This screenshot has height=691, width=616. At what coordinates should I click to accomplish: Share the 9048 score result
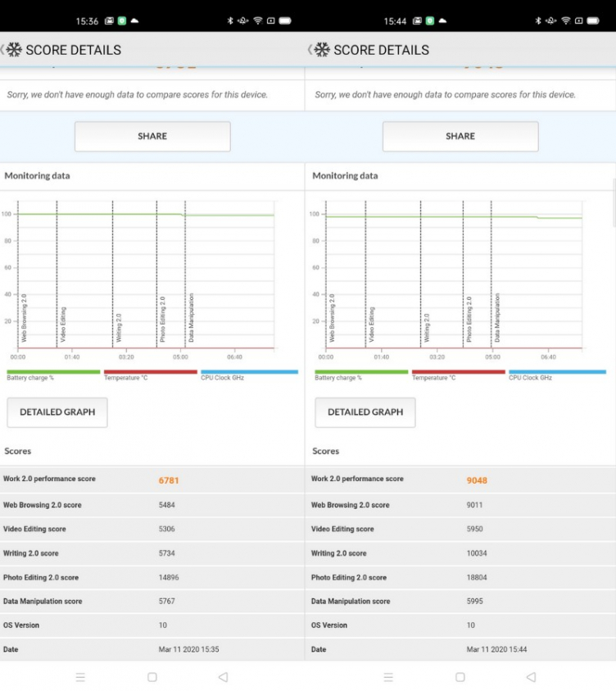(460, 137)
